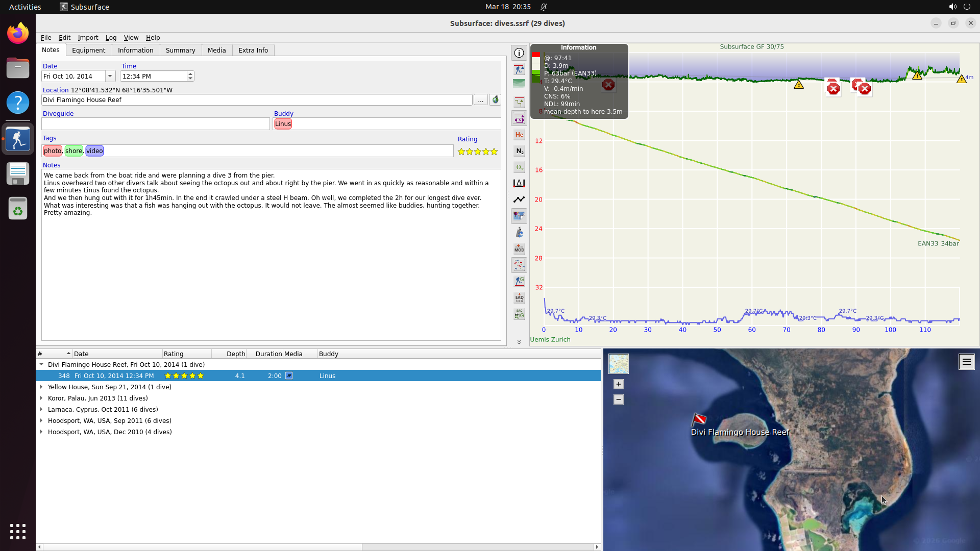Switch to the Equipment tab
The image size is (980, 551).
click(88, 51)
